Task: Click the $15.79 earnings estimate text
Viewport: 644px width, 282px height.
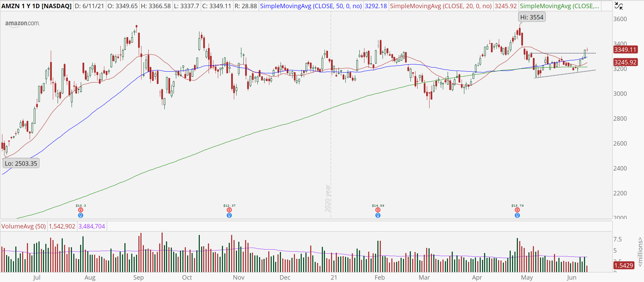Action: coord(518,206)
